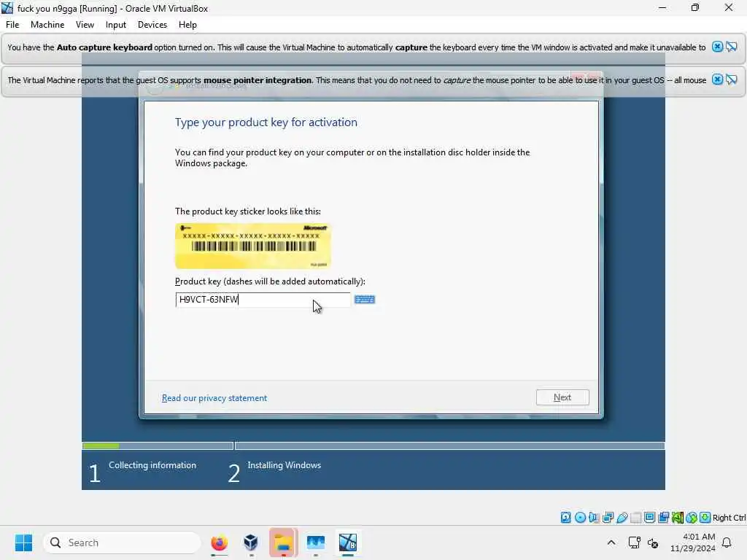Click the green CPU/processor indicator in status bar
The height and width of the screenshot is (560, 747).
click(678, 517)
